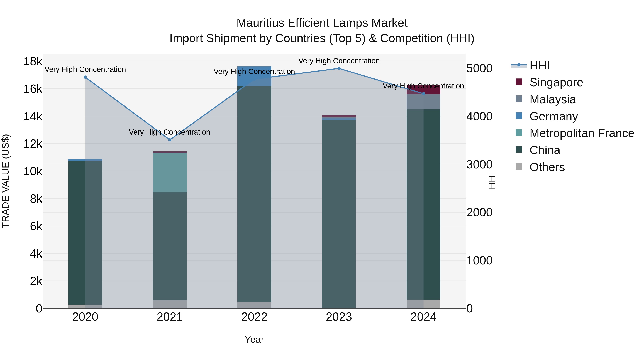644x362 pixels.
Task: Click the Metropolitan France teal swatch
Action: (519, 132)
